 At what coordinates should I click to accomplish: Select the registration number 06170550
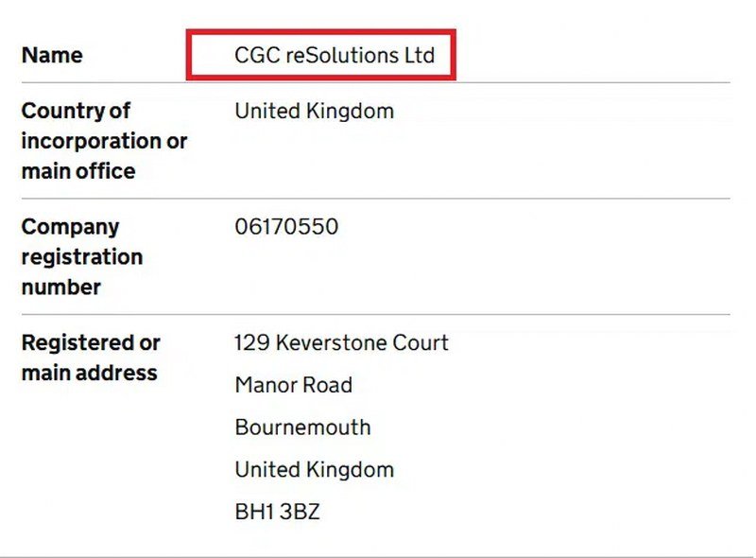click(286, 227)
